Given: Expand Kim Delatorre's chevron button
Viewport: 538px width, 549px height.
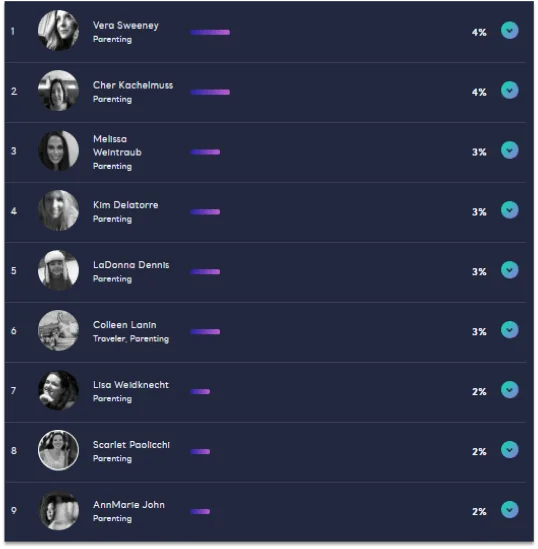Looking at the screenshot, I should tap(509, 210).
